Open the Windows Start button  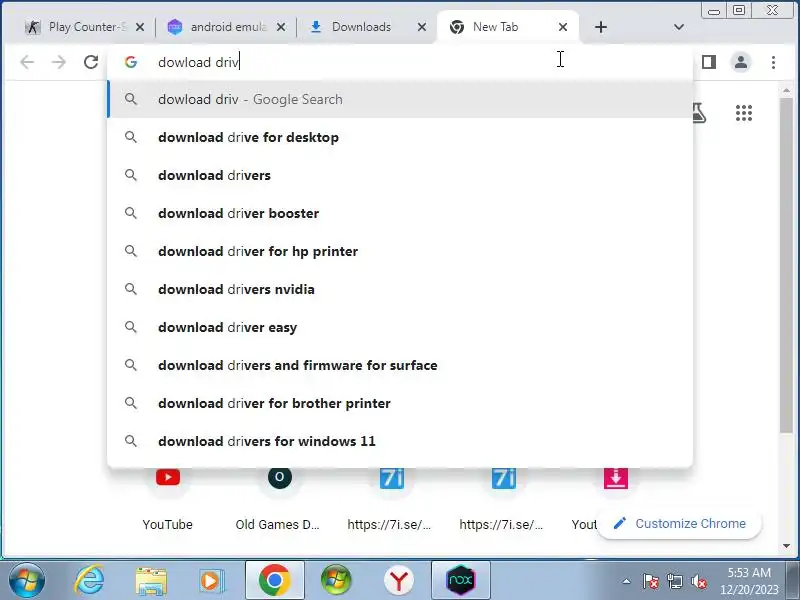tap(27, 580)
